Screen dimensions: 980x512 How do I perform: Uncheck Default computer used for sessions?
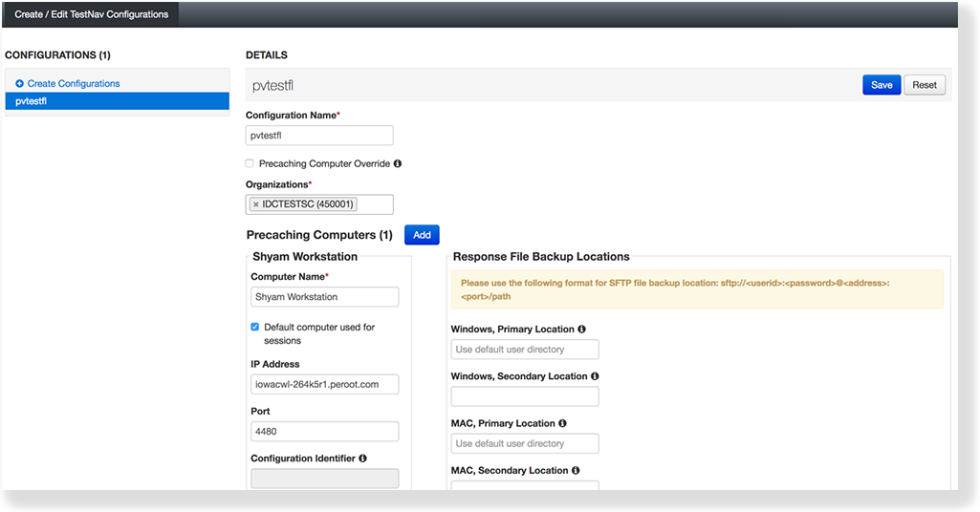click(x=255, y=327)
